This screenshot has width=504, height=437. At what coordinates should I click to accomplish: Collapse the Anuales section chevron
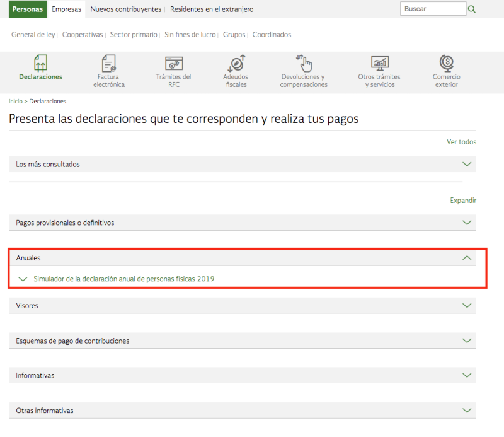(467, 258)
